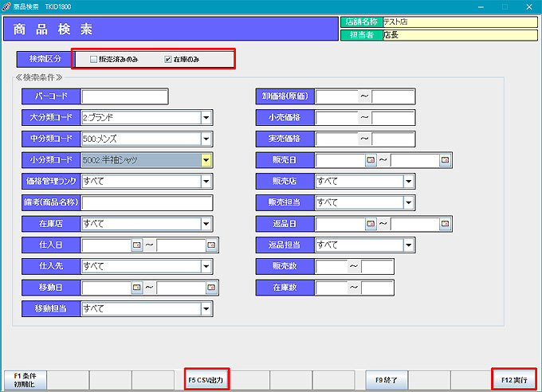Expand the 販売担当 dropdown
Image resolution: width=542 pixels, height=392 pixels.
click(x=409, y=202)
